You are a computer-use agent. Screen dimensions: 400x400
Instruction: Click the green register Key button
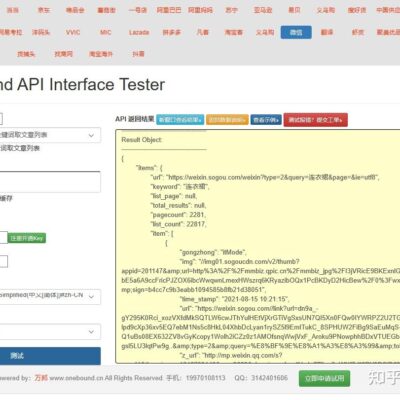tap(27, 238)
